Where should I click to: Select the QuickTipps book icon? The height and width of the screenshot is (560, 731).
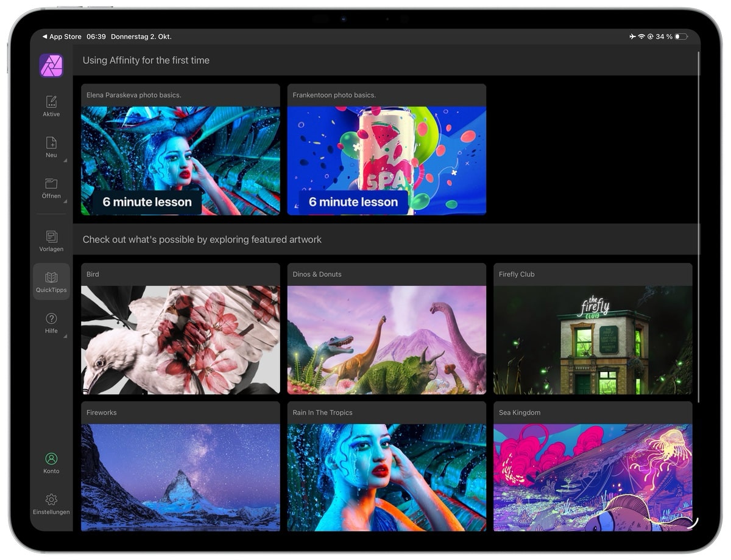51,278
